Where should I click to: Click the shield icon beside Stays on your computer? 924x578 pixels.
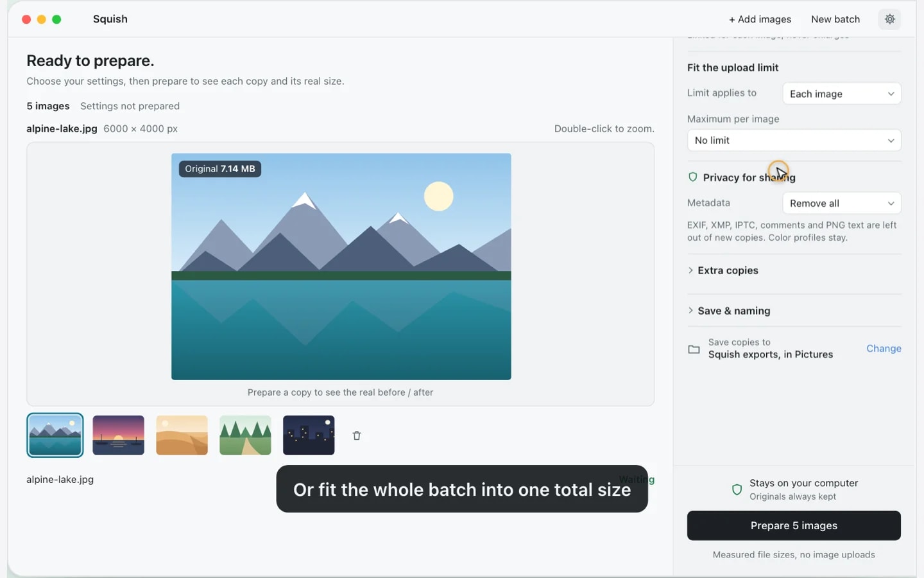[737, 489]
